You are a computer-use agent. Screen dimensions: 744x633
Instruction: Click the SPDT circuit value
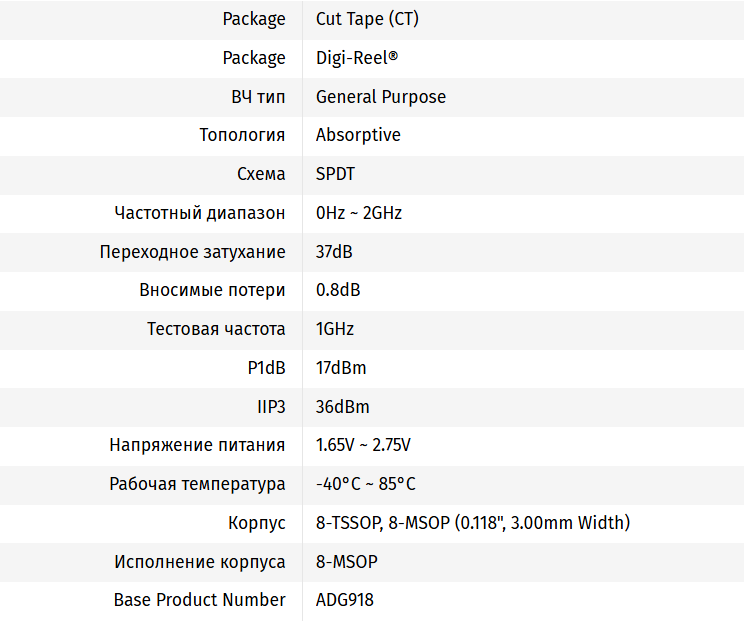pos(335,174)
